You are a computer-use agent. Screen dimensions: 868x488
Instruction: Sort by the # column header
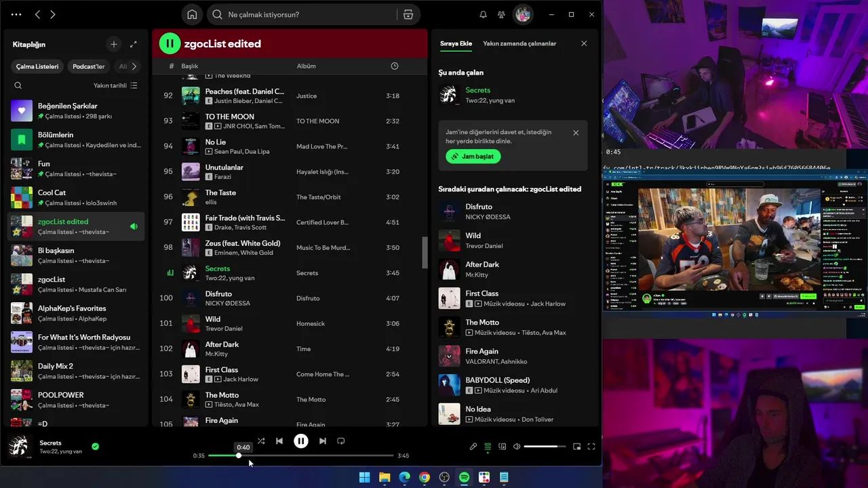pyautogui.click(x=171, y=66)
